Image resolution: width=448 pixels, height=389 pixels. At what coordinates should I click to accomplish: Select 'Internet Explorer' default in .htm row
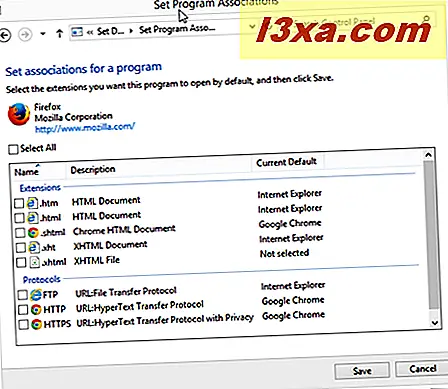click(x=290, y=194)
